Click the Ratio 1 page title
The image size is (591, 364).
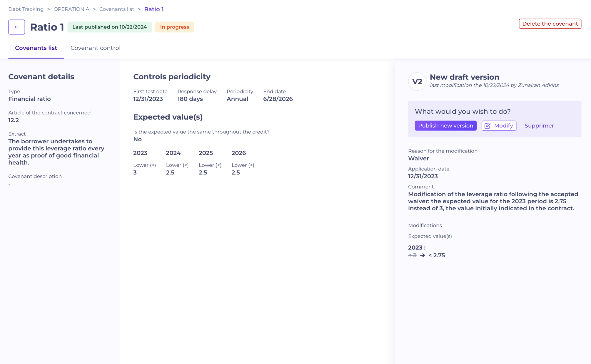click(47, 27)
